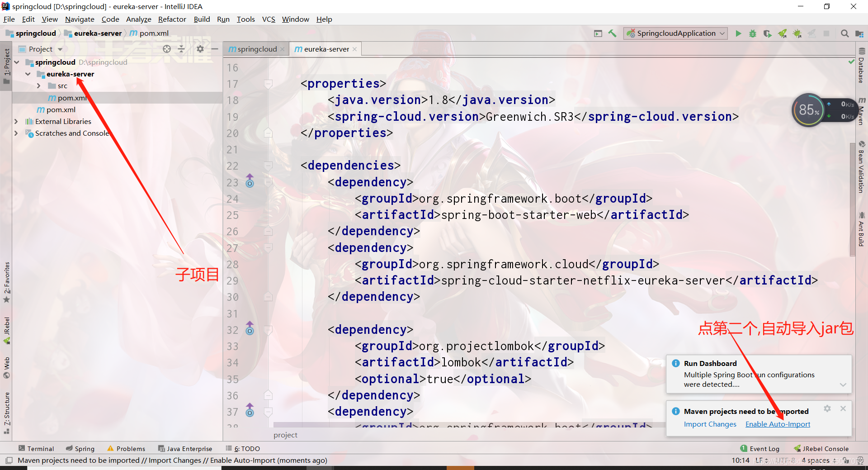Toggle tool window bars icon in status bar

coord(9,461)
